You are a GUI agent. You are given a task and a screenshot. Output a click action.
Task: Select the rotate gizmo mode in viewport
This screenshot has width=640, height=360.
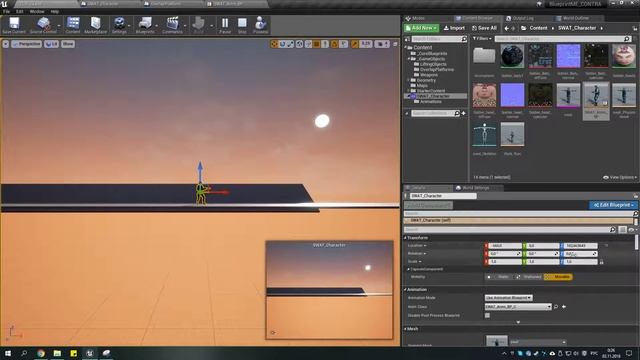click(x=282, y=44)
